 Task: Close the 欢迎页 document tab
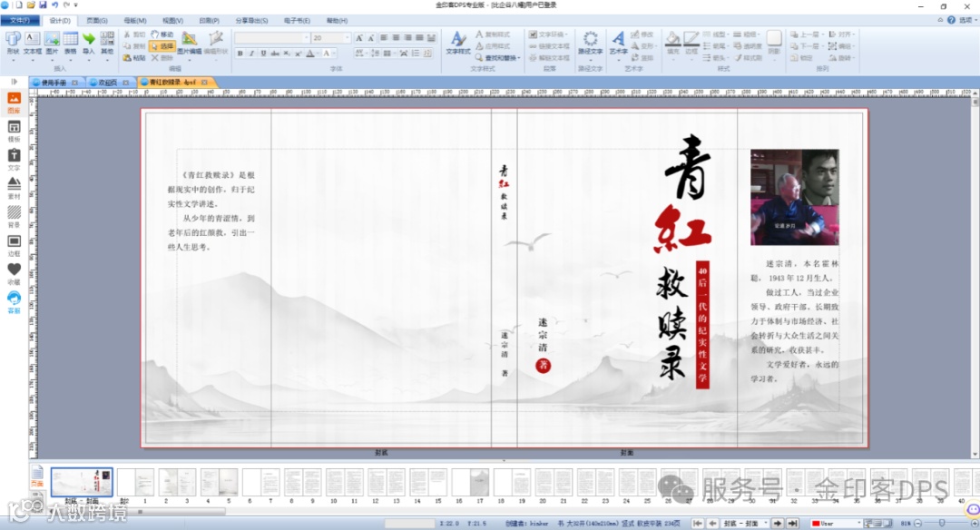coord(125,83)
